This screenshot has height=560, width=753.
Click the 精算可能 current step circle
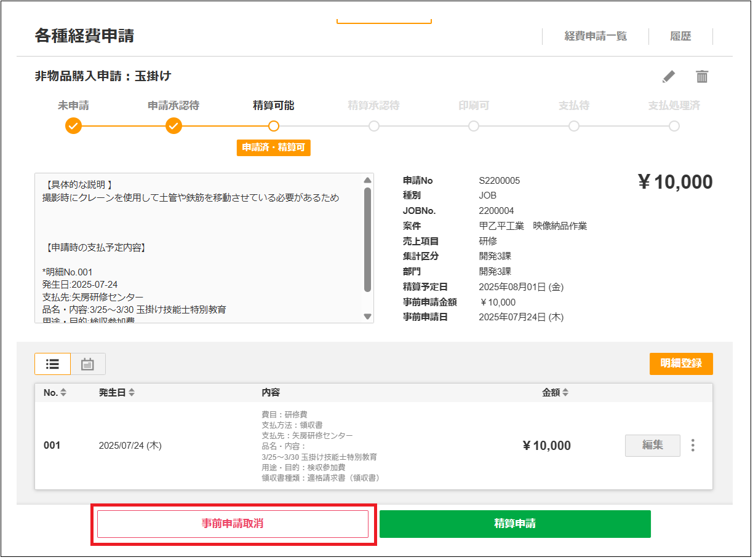[x=274, y=126]
